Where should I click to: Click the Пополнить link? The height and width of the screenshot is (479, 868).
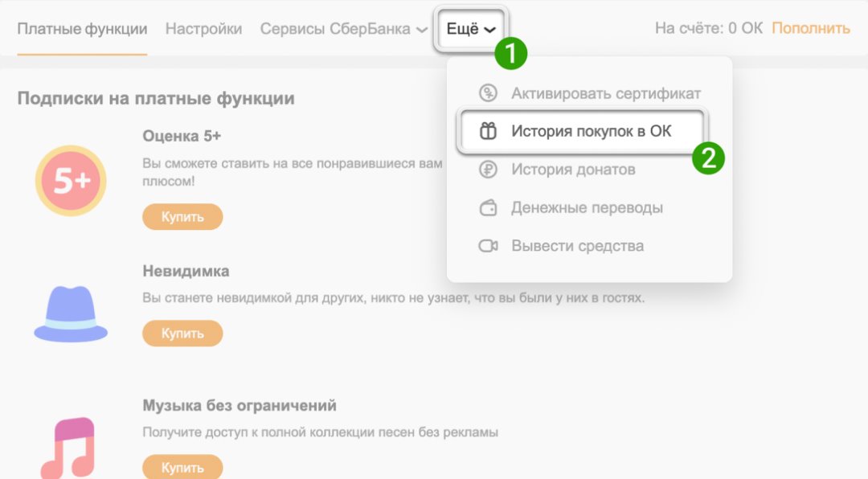tap(811, 28)
